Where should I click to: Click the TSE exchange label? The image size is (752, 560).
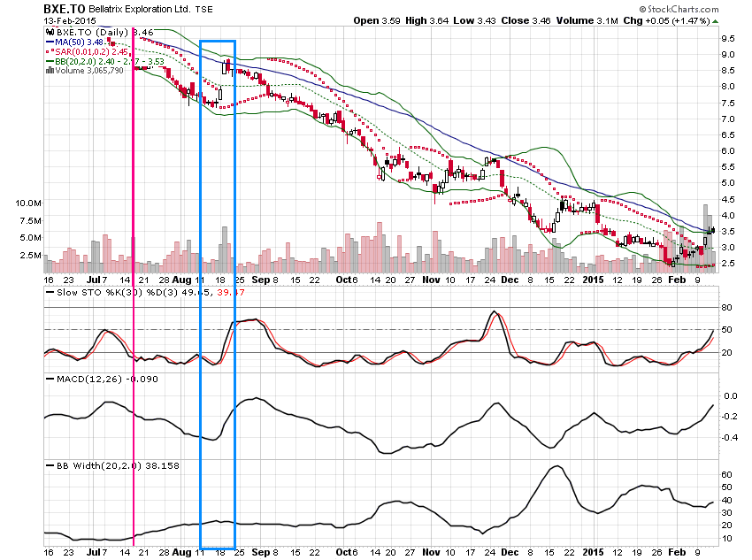203,10
